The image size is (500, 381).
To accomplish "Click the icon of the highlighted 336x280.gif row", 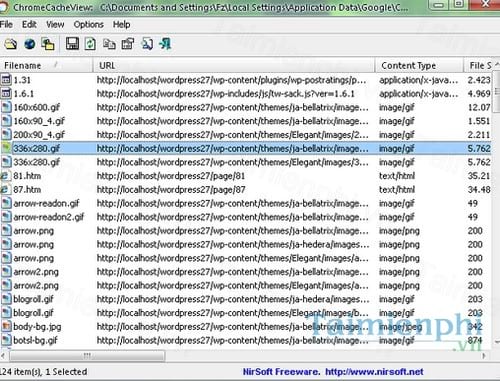I will (6, 148).
